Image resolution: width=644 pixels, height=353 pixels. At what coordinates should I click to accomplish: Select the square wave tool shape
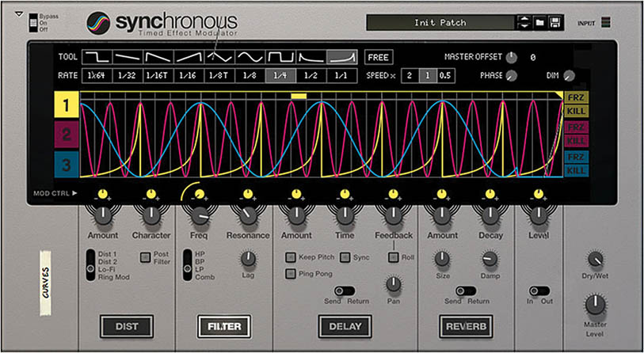click(x=280, y=58)
